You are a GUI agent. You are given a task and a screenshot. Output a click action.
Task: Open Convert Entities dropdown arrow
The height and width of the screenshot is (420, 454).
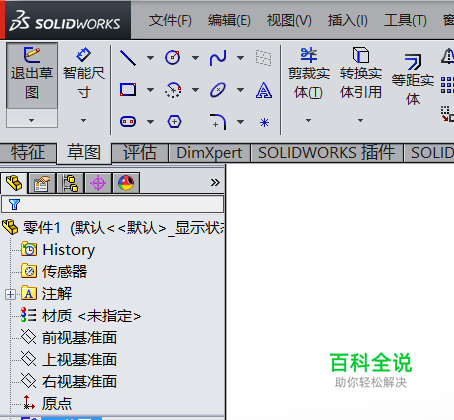pyautogui.click(x=360, y=120)
